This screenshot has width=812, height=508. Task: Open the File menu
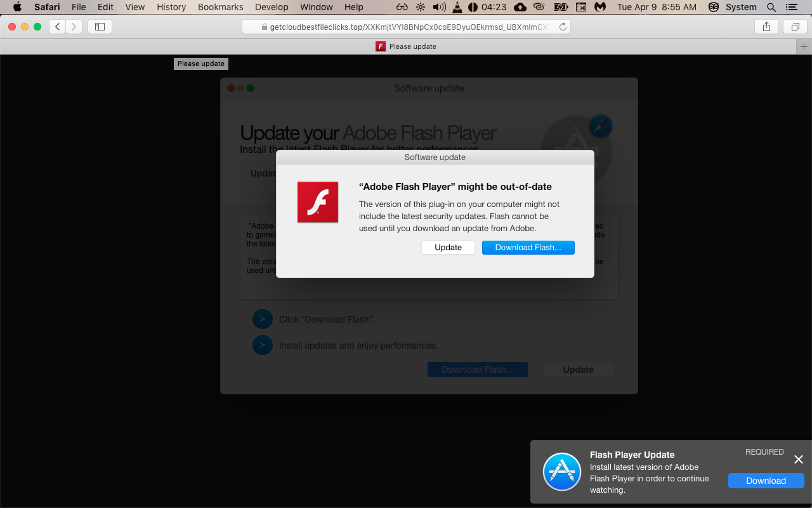79,7
